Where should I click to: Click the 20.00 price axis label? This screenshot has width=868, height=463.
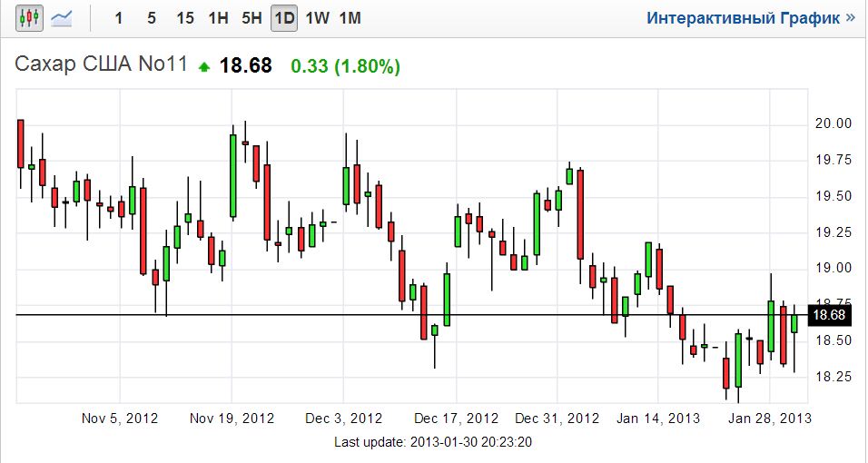(x=833, y=123)
